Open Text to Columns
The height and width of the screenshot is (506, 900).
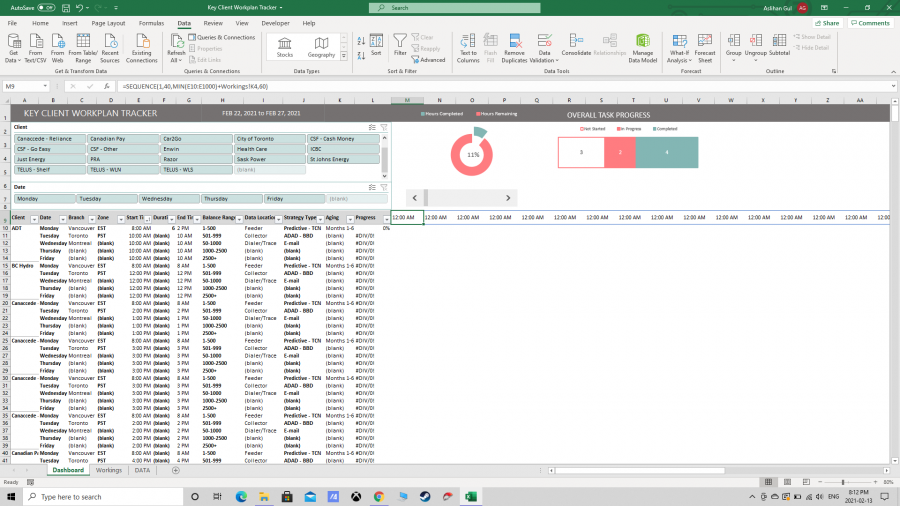click(468, 48)
